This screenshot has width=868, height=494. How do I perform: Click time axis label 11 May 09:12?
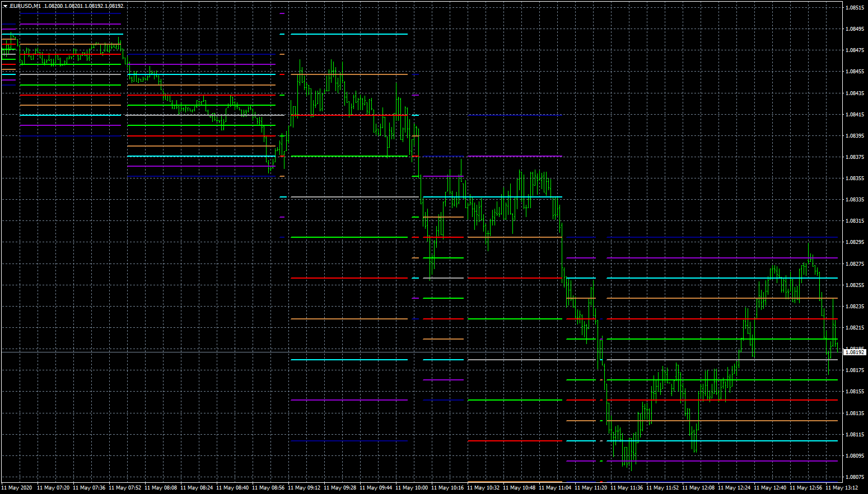point(304,488)
